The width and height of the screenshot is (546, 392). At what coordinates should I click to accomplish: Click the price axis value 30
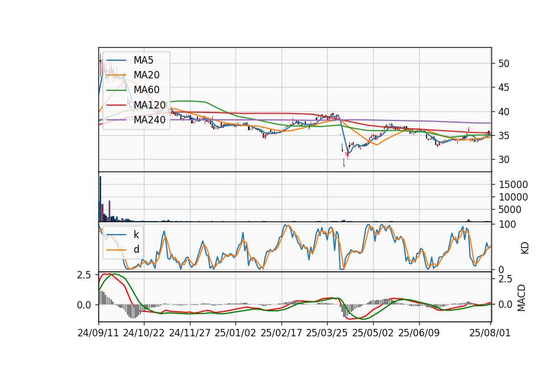click(x=504, y=160)
